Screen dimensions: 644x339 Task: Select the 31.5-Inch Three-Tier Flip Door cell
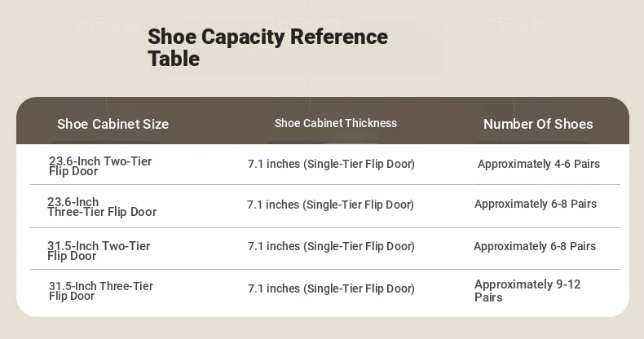(x=101, y=291)
